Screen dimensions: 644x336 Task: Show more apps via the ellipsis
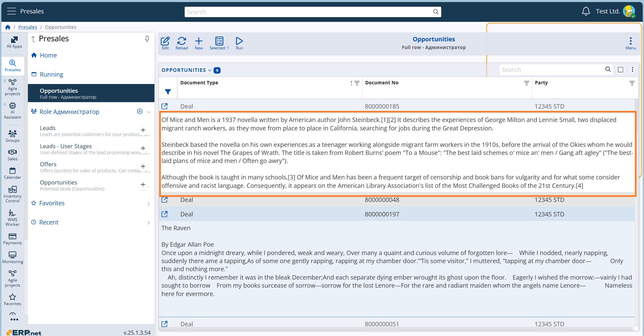pos(14,319)
